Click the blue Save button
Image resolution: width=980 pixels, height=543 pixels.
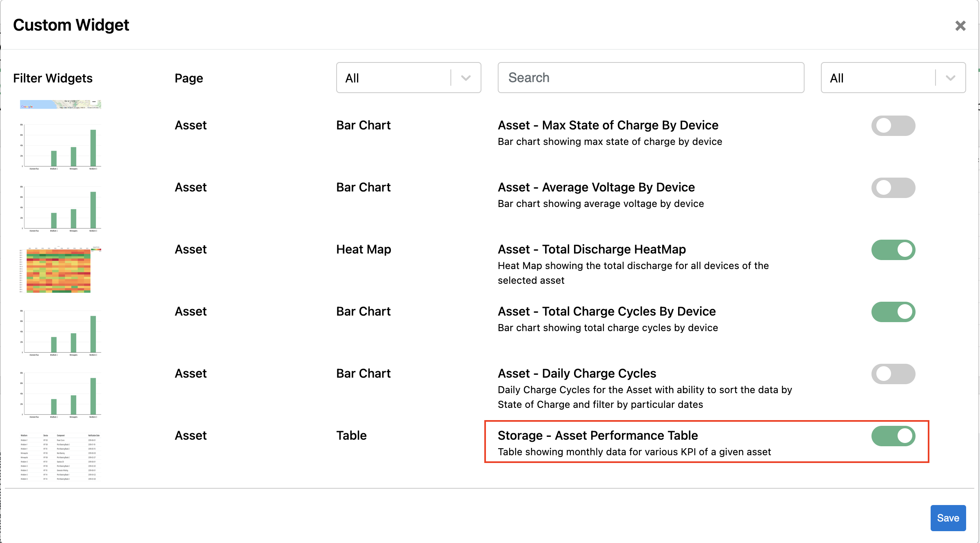[947, 518]
